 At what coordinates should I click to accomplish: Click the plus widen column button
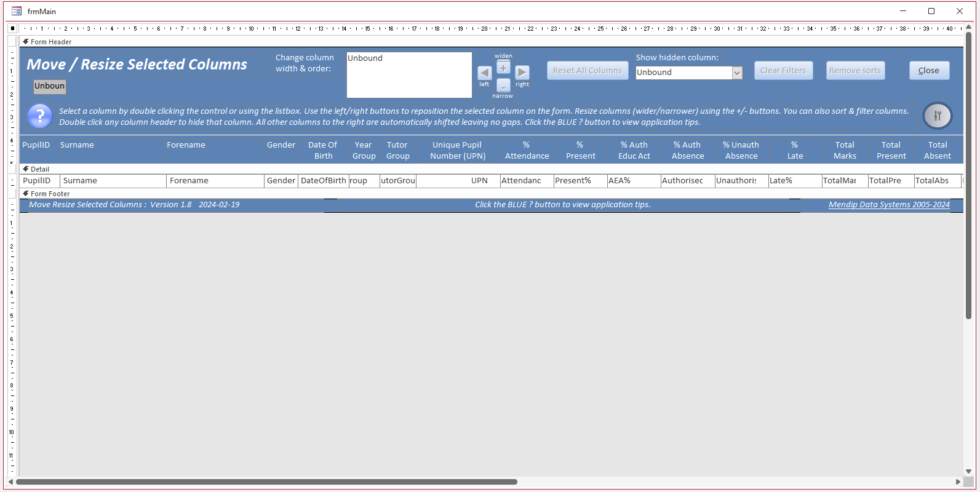pyautogui.click(x=503, y=68)
